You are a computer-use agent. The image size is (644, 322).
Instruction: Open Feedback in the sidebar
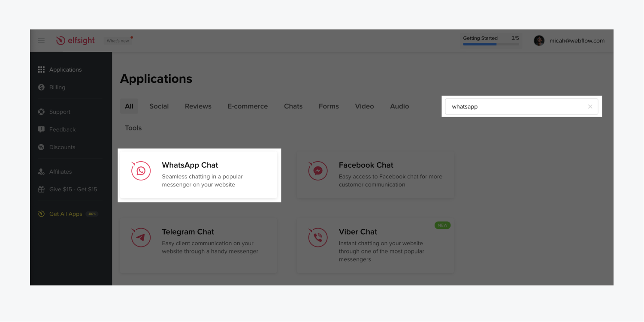[x=62, y=129]
